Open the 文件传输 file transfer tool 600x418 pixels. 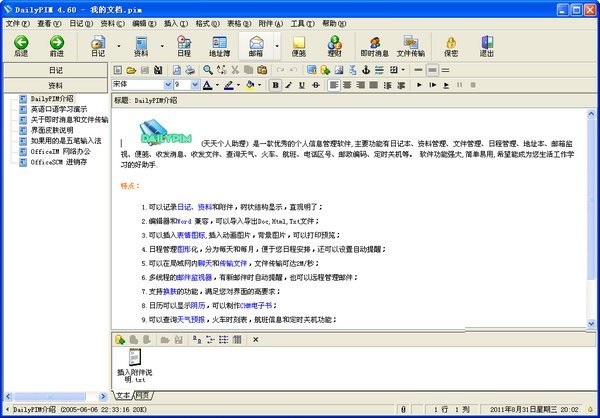click(x=411, y=46)
